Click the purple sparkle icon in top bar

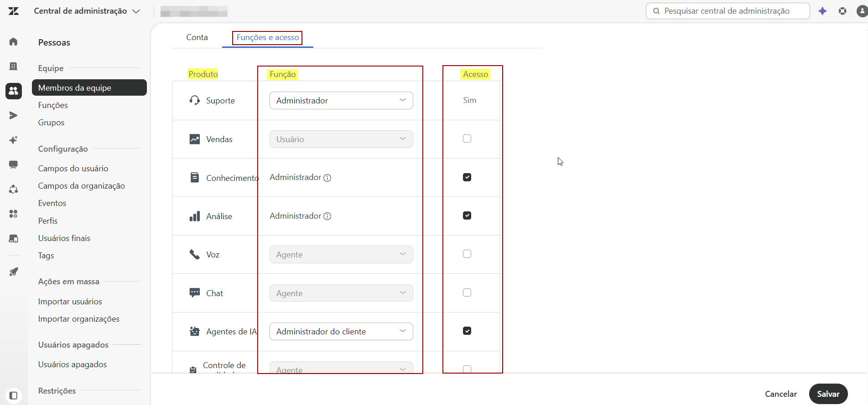[x=822, y=11]
